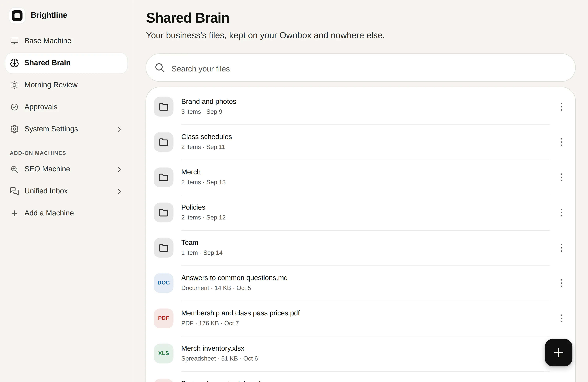
Task: Click the Unified Inbox chat bubbles icon
Action: pos(14,191)
